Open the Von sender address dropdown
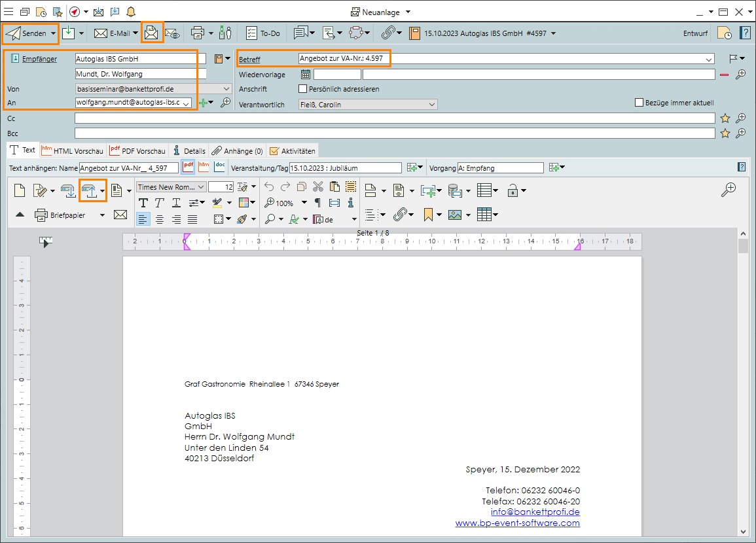This screenshot has height=543, width=756. (226, 89)
